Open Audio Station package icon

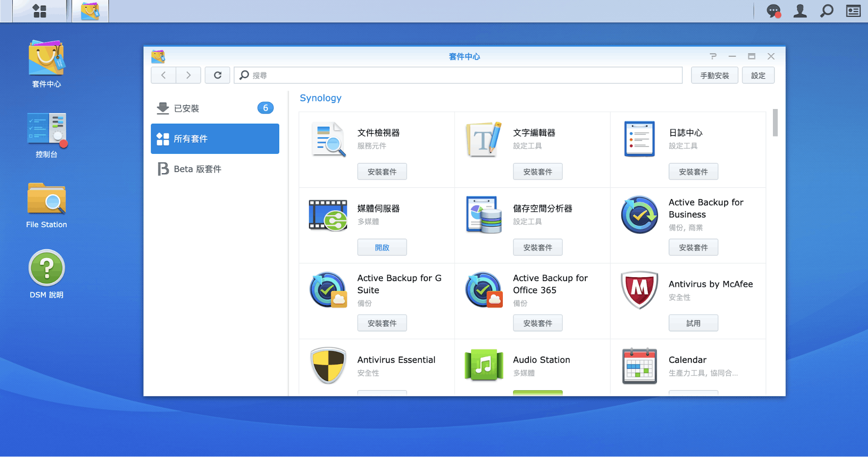click(x=484, y=366)
